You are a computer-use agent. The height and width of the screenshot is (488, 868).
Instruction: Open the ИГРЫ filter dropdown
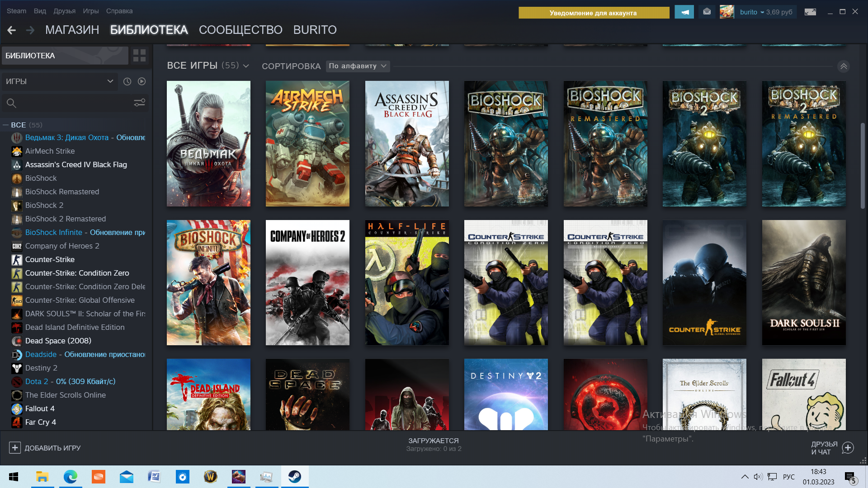(60, 81)
